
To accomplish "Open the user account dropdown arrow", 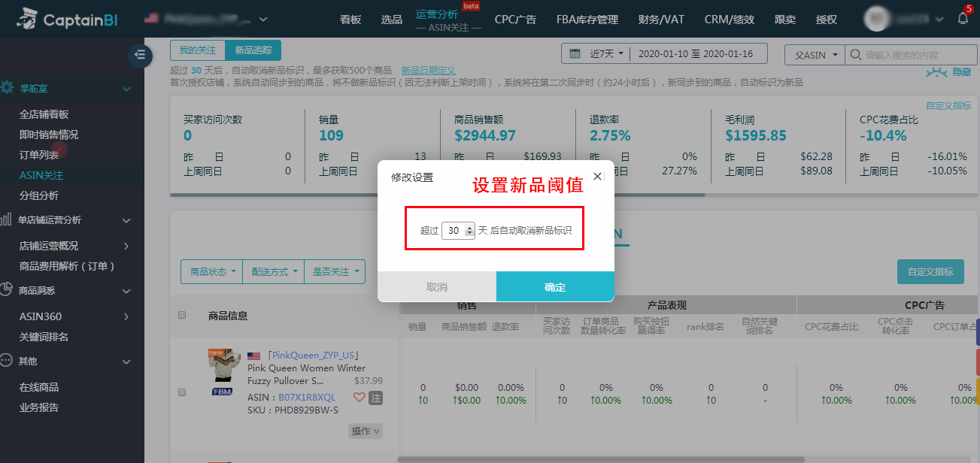I will click(939, 20).
